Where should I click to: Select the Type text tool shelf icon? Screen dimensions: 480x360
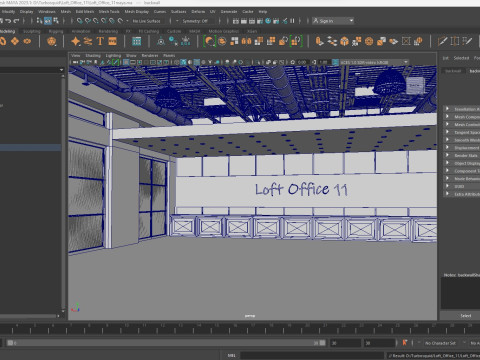pyautogui.click(x=100, y=41)
